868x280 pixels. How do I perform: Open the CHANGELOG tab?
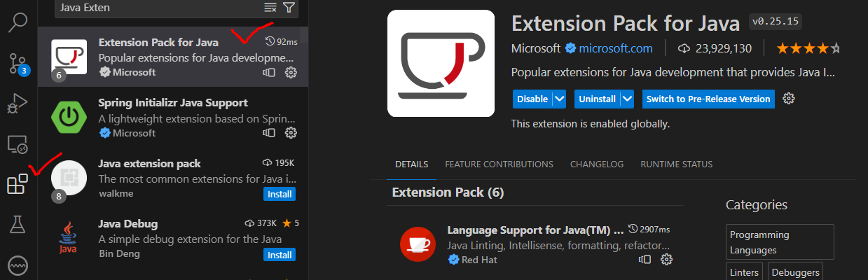coord(596,164)
